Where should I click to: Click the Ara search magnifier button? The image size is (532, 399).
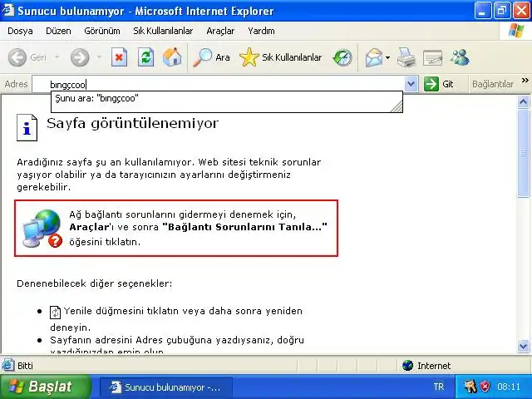211,57
